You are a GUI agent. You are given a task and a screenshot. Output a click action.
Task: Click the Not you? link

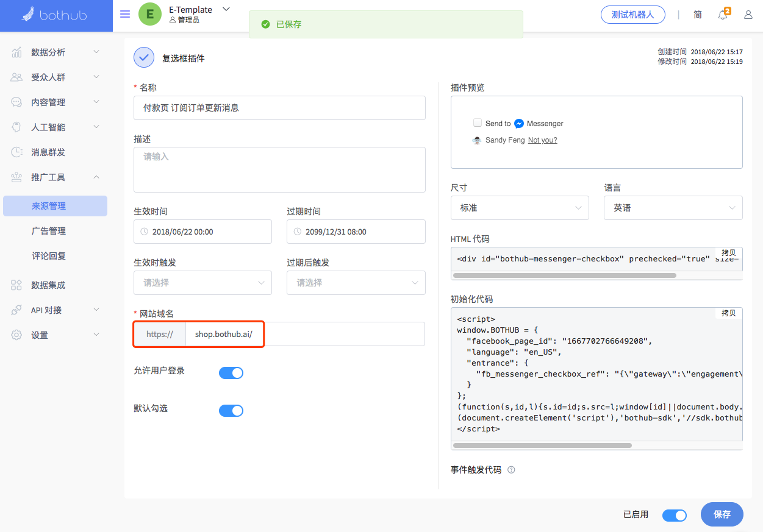542,140
